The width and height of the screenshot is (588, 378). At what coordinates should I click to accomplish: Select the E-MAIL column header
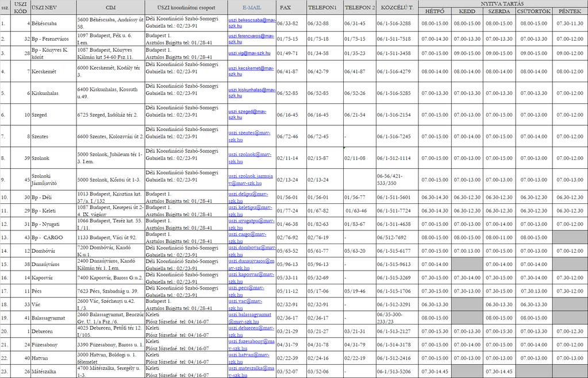tap(252, 7)
